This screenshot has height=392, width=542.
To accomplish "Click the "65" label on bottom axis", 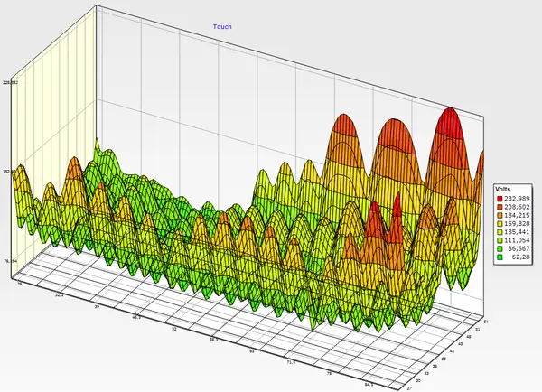I will [x=252, y=351].
